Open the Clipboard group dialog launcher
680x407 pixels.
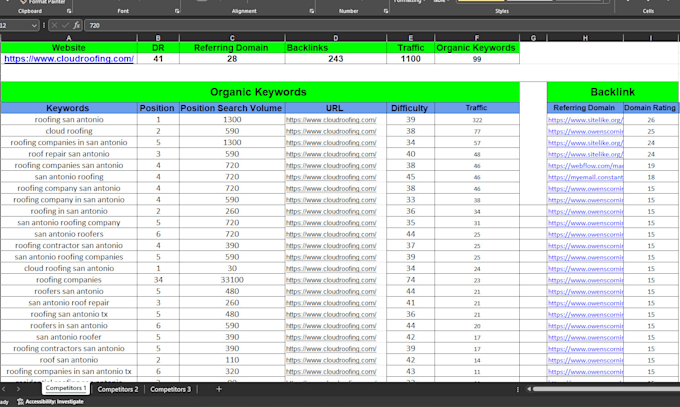pyautogui.click(x=69, y=11)
